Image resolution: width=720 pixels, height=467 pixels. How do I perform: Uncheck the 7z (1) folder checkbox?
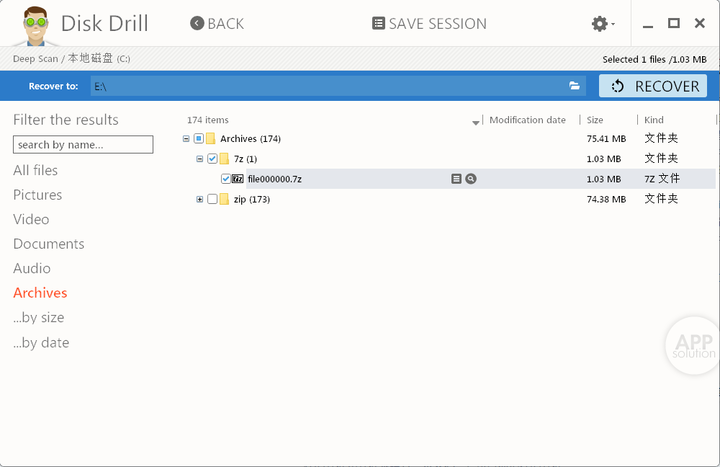[x=212, y=158]
